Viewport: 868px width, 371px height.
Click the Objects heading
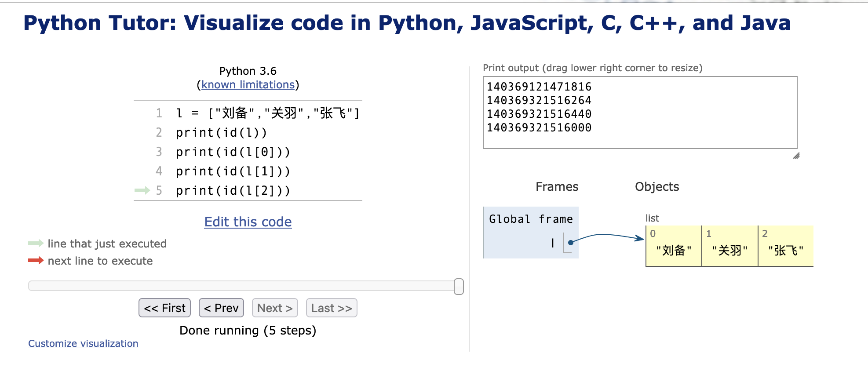[x=657, y=186]
